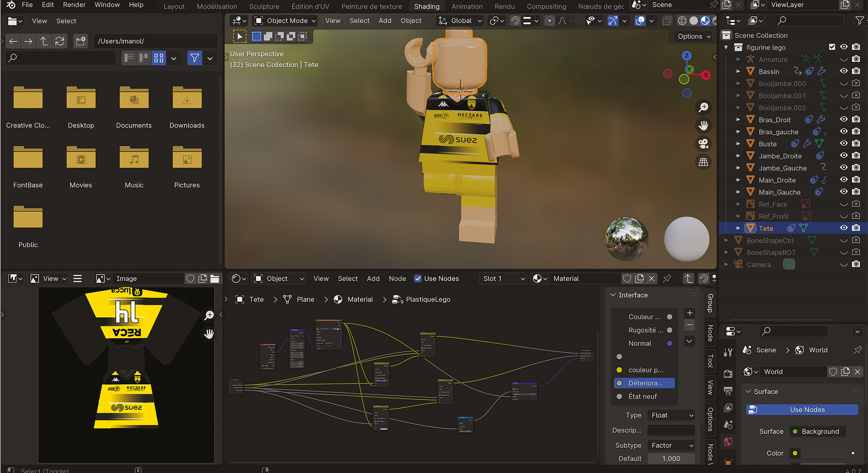Viewport: 868px width, 473px height.
Task: Create new folder icon in file browser
Action: (x=81, y=41)
